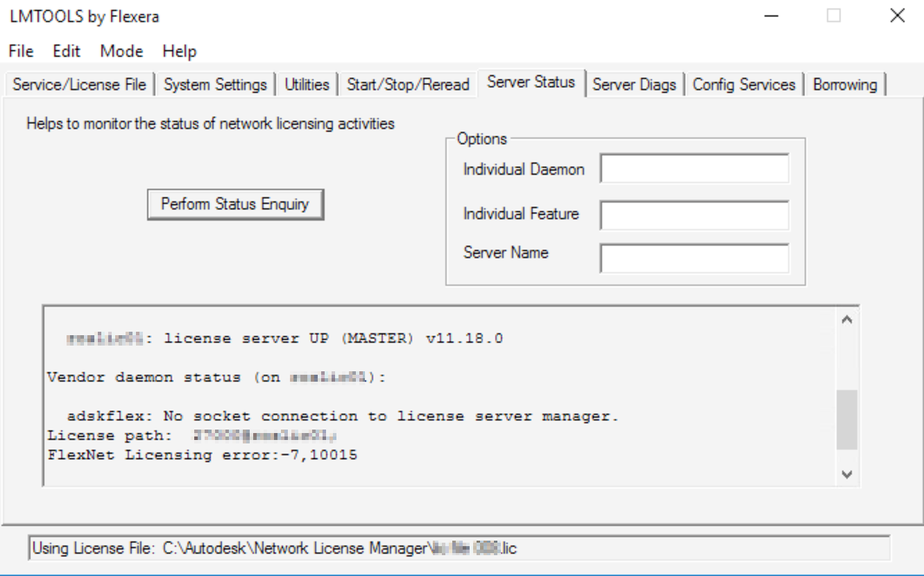Switch to the Service/License File tab
Screen dimensions: 924x576
80,85
